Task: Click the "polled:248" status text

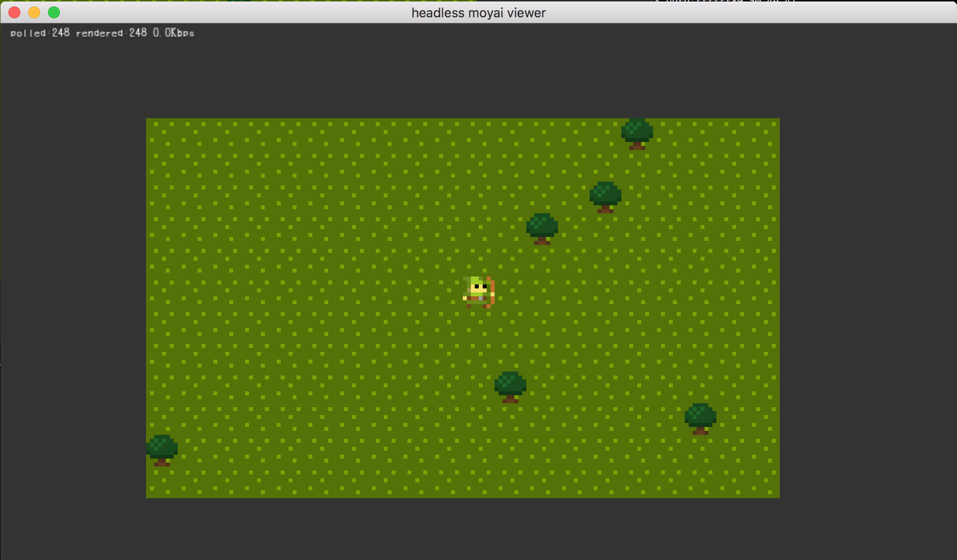Action: 40,33
